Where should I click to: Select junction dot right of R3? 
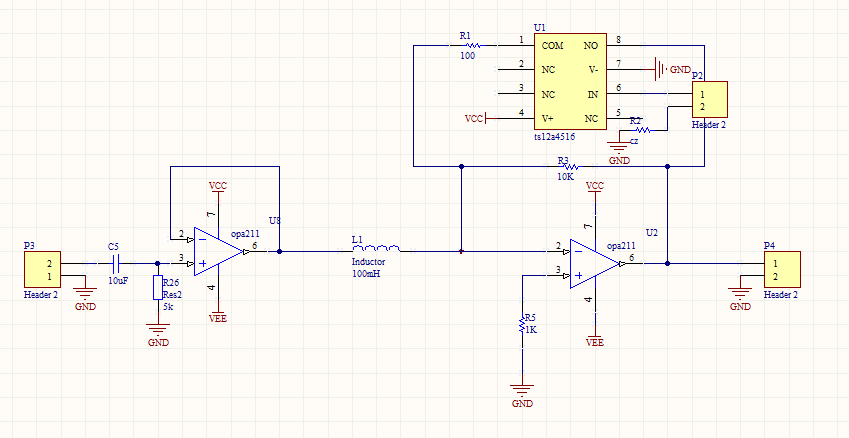(668, 166)
